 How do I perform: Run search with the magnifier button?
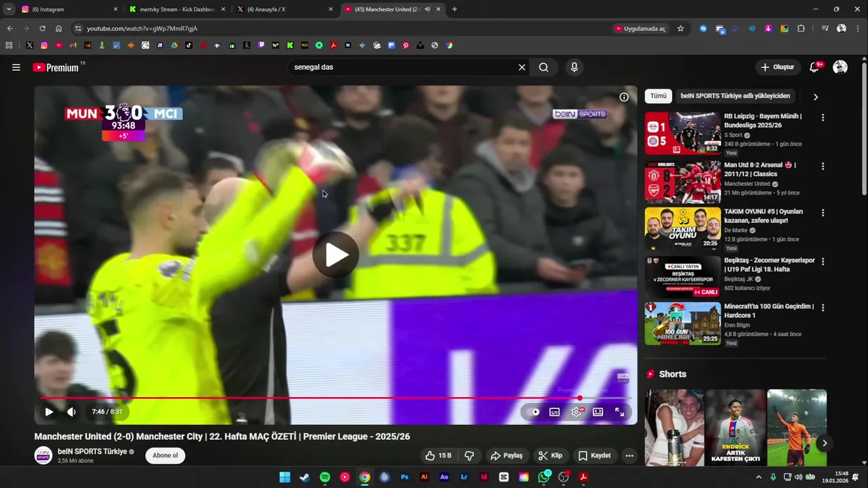coord(544,67)
